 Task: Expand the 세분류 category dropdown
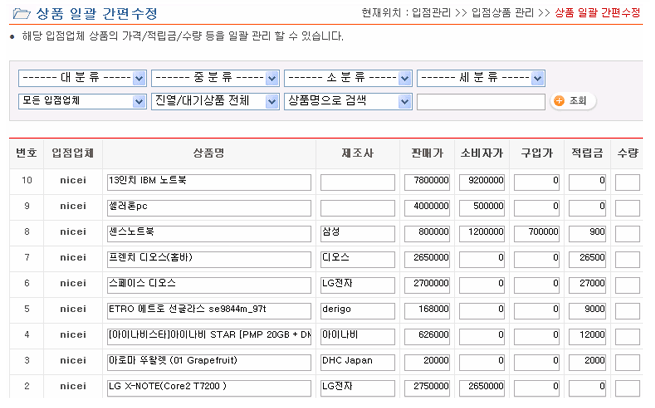480,78
